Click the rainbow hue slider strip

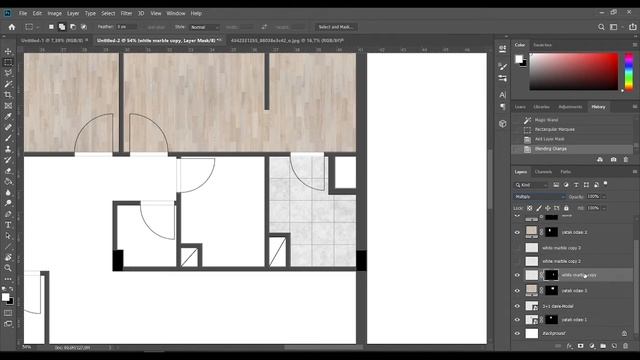pos(629,71)
